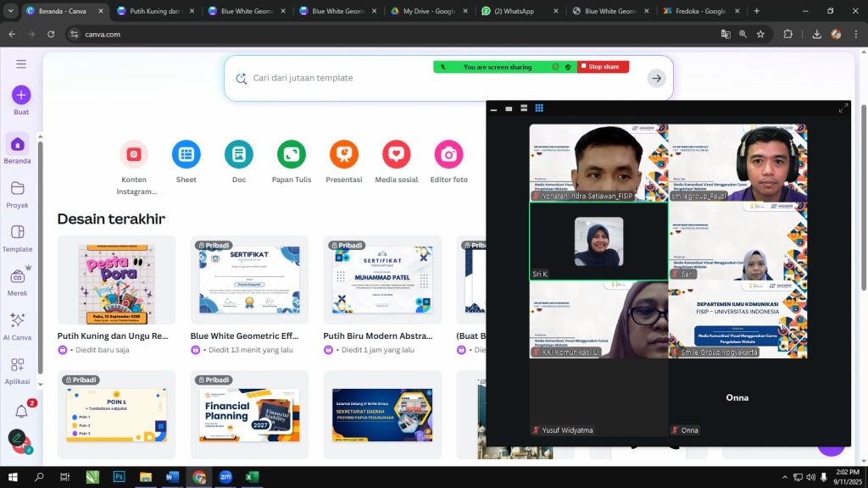Open notifications bell in sidebar
This screenshot has height=488, width=868.
[21, 412]
